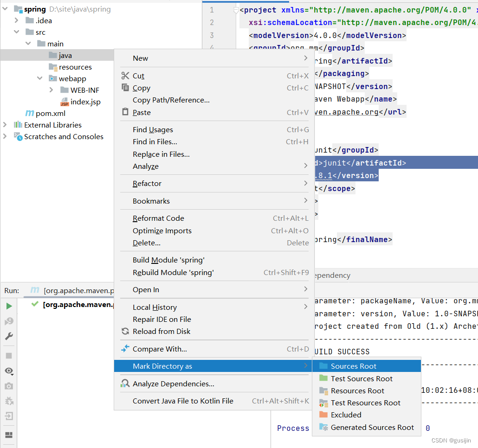Toggle the eye watch icon in Run panel
478x448 pixels.
tap(9, 371)
